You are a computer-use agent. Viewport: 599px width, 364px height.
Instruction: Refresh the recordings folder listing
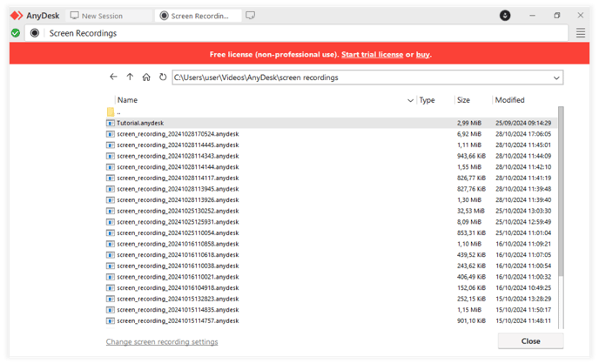point(163,78)
